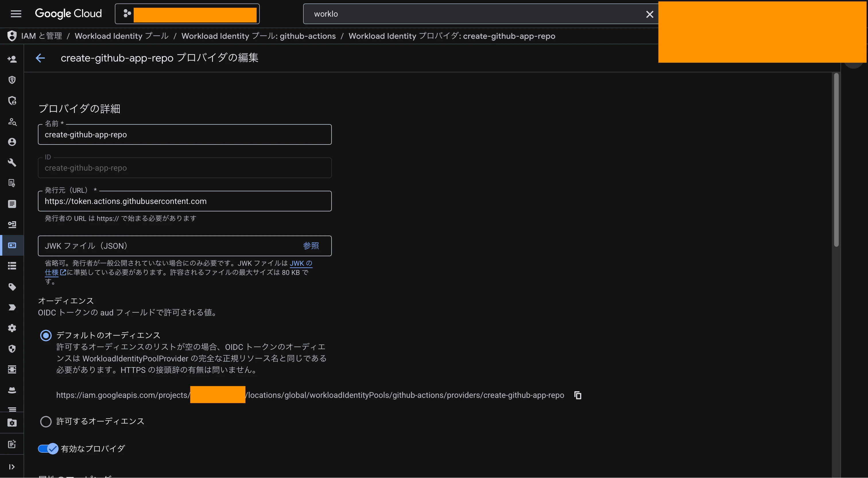Click the shield-with-person sidebar icon
The width and height of the screenshot is (868, 478).
click(12, 101)
